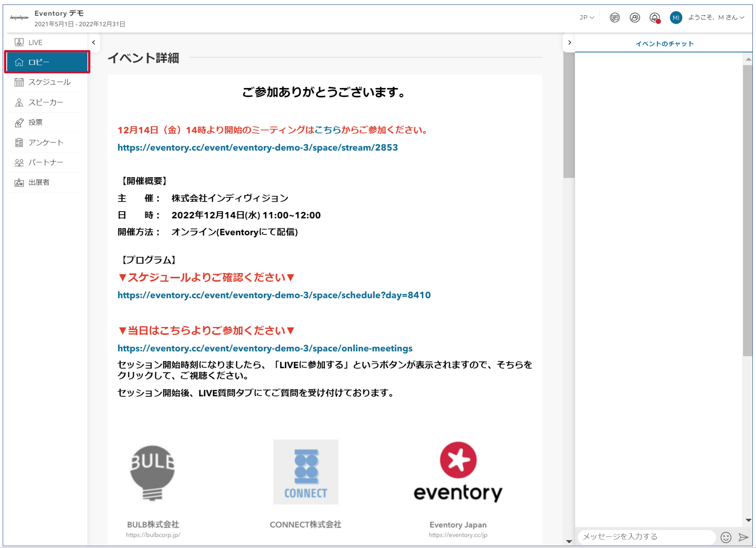Send the chat message using arrow icon
This screenshot has width=756, height=548.
pyautogui.click(x=743, y=537)
